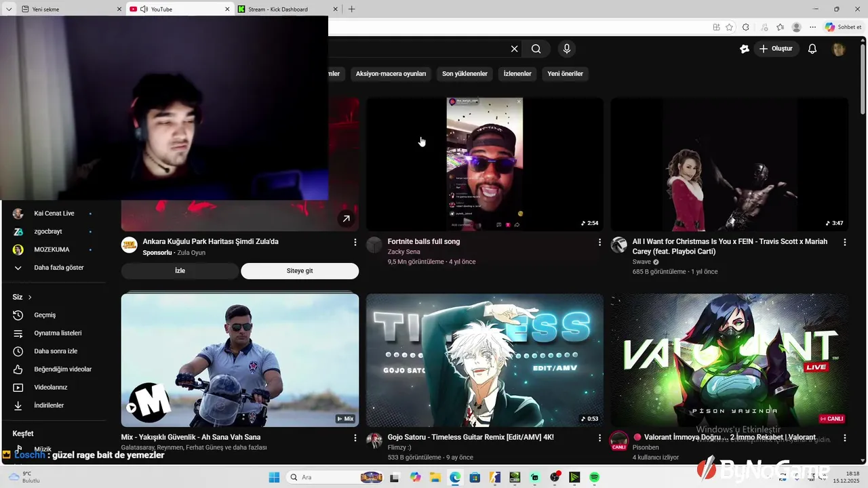Open Flimzy channel avatar
This screenshot has height=488, width=868.
click(x=374, y=441)
